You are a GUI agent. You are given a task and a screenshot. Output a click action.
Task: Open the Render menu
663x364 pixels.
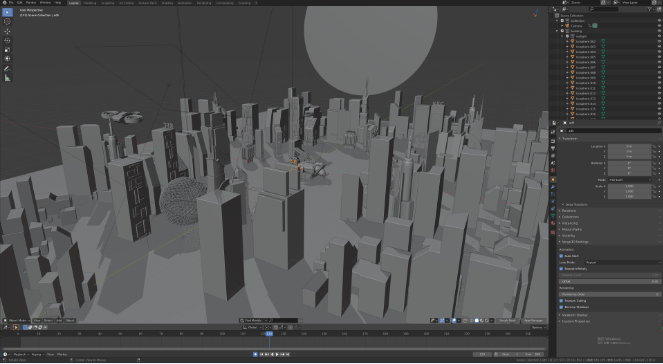pos(31,3)
